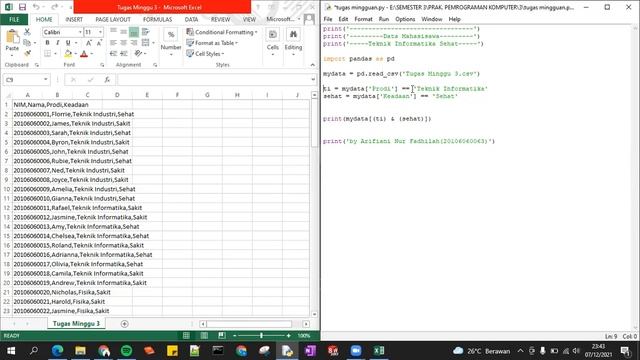Open the Borders icon
The width and height of the screenshot is (640, 360).
point(48,53)
